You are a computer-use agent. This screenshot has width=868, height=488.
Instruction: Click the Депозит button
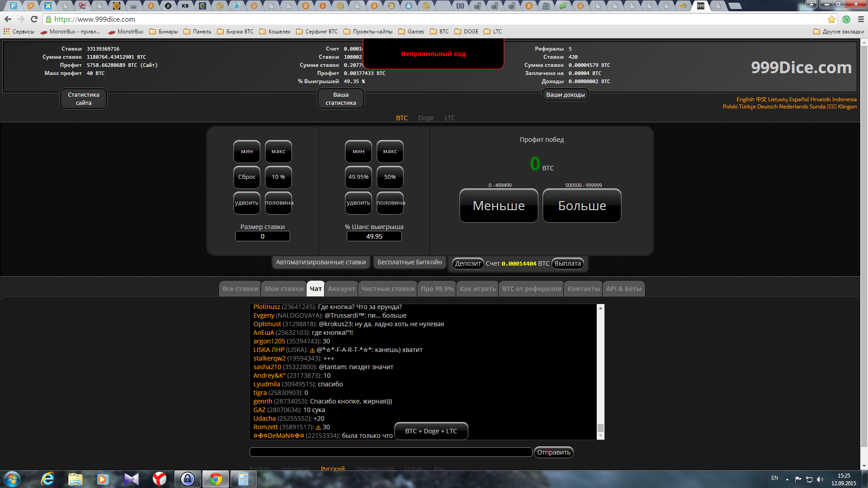click(468, 263)
